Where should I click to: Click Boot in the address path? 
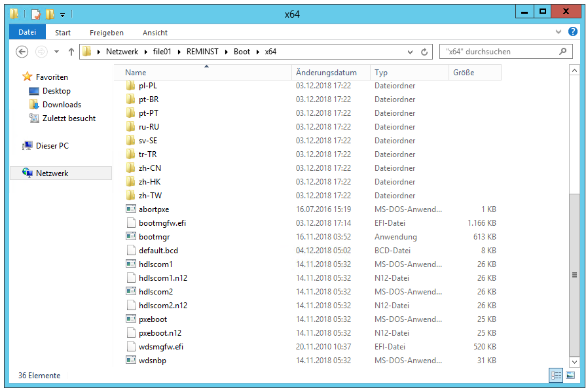[242, 52]
